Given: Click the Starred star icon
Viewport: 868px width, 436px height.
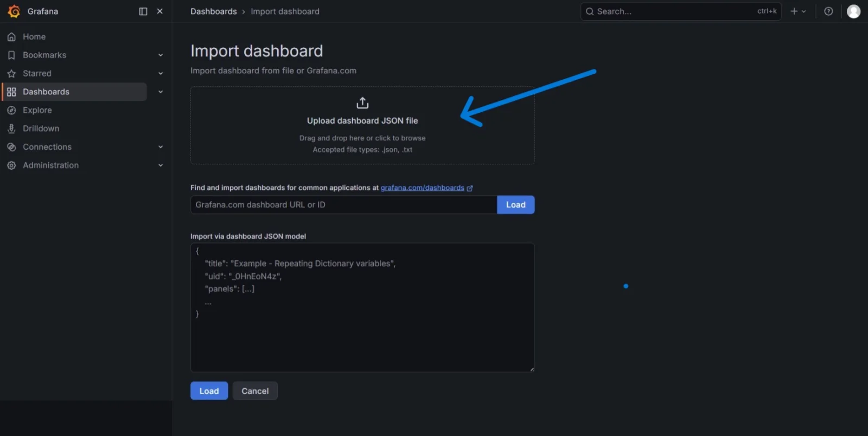Looking at the screenshot, I should click(11, 74).
